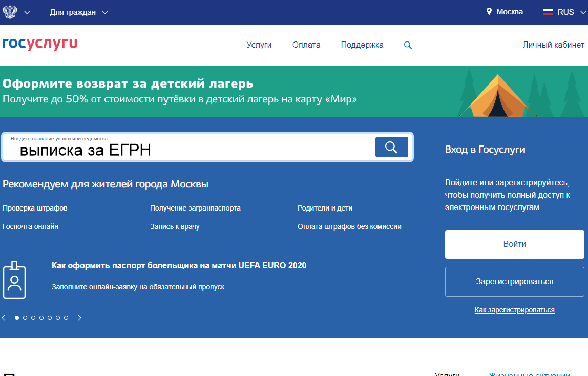Viewport: 588px width, 376px height.
Task: Select the second carousel dot
Action: click(x=25, y=318)
